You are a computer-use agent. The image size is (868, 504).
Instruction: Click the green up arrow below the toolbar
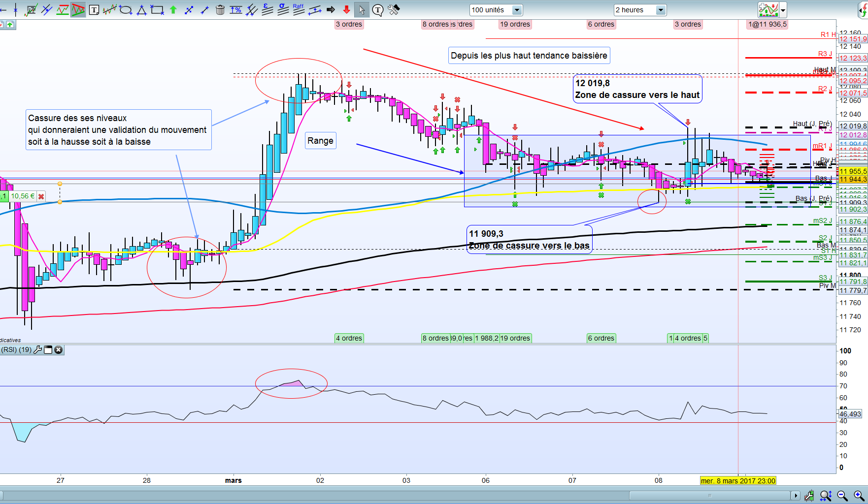tap(10, 24)
